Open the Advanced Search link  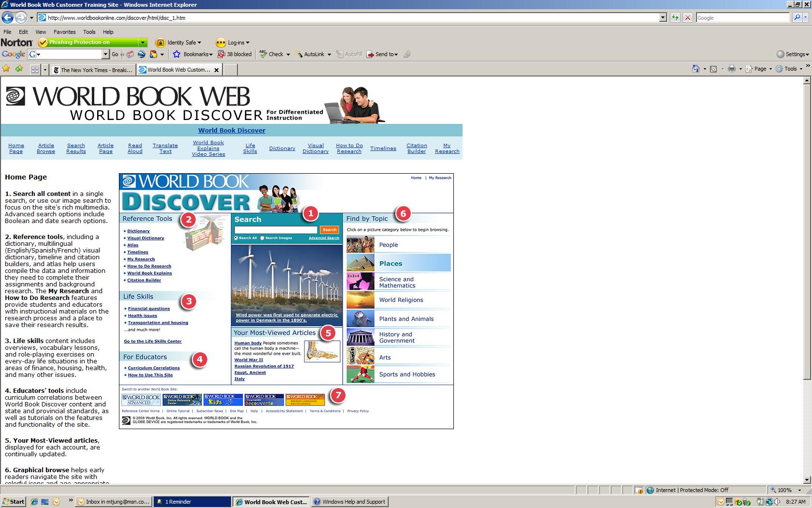pos(324,238)
